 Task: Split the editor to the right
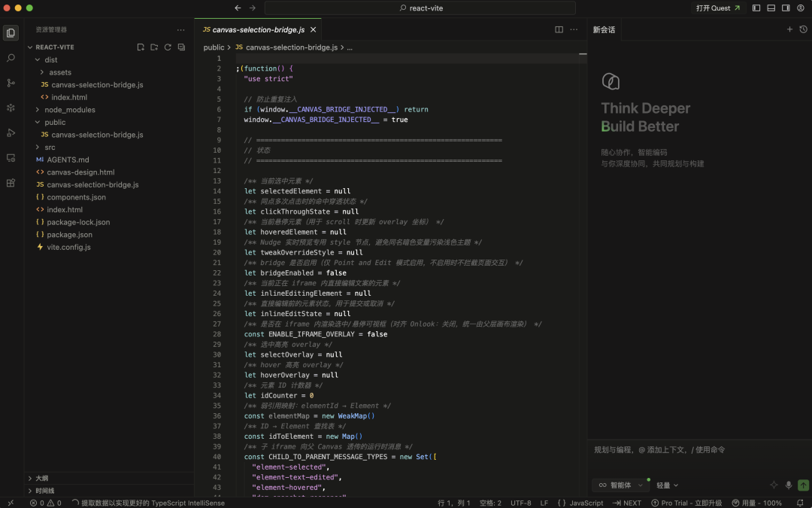click(x=559, y=29)
